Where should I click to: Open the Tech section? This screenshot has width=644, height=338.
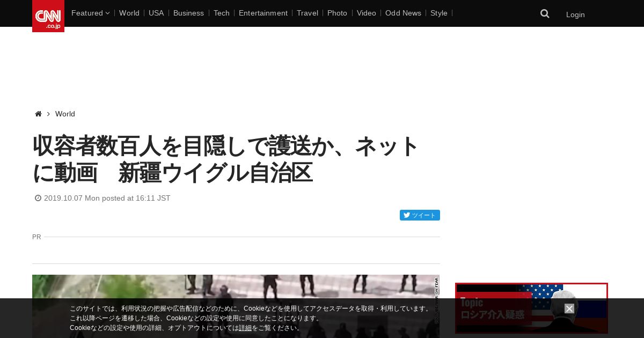click(222, 13)
